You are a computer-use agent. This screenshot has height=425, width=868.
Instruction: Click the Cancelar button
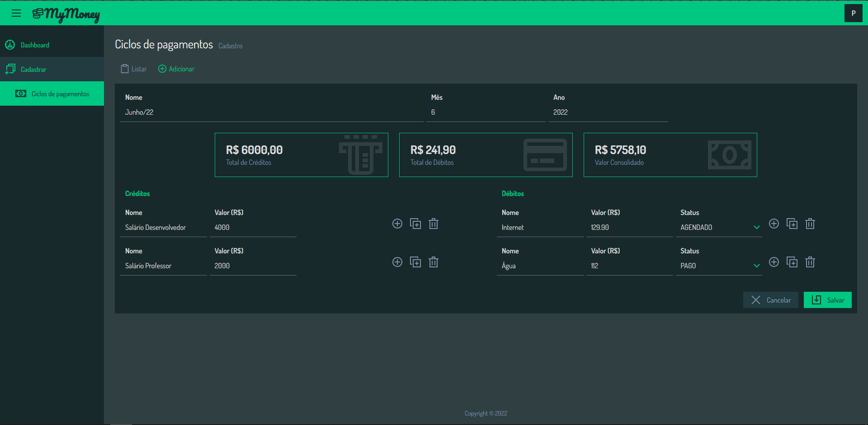click(771, 300)
